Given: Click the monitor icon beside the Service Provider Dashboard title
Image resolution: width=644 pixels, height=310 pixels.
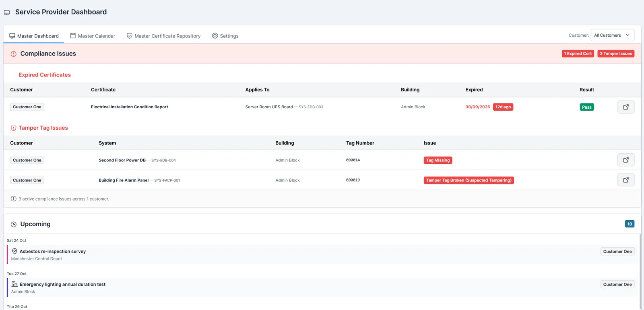Looking at the screenshot, I should pos(7,12).
